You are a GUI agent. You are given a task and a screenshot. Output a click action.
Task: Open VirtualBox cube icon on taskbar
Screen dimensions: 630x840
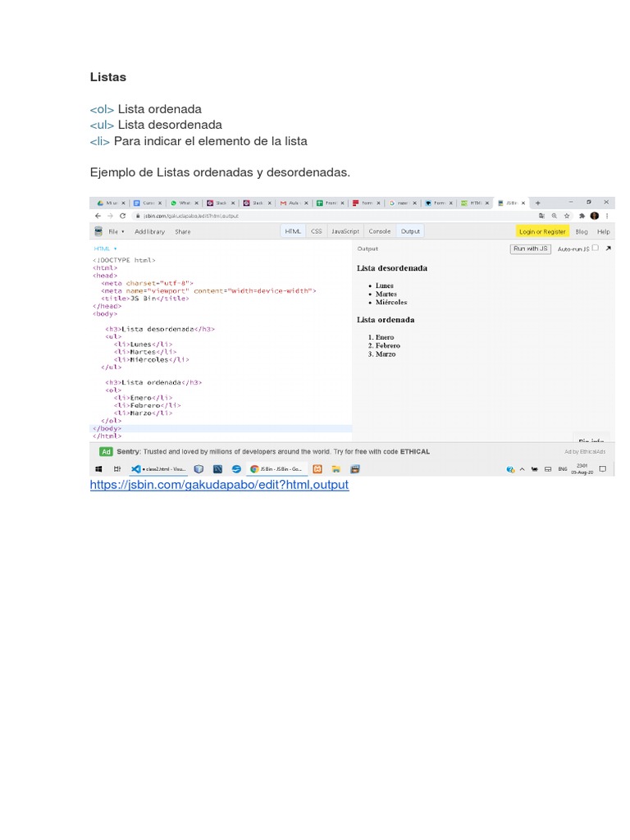click(x=199, y=469)
